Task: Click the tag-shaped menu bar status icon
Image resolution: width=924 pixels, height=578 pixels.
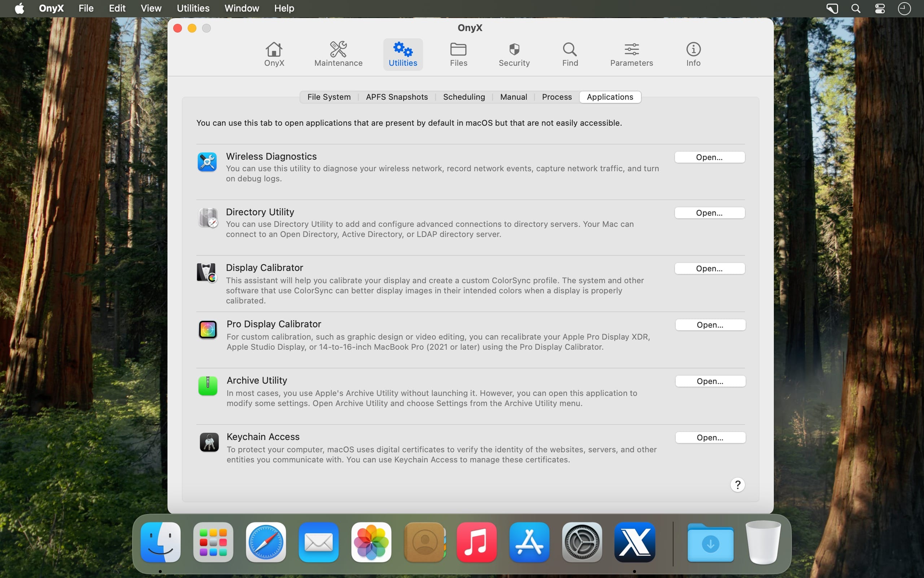Action: [832, 8]
